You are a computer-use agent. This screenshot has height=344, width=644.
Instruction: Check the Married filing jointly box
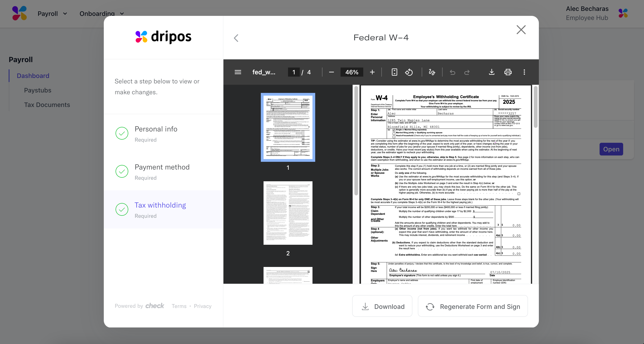tap(394, 133)
